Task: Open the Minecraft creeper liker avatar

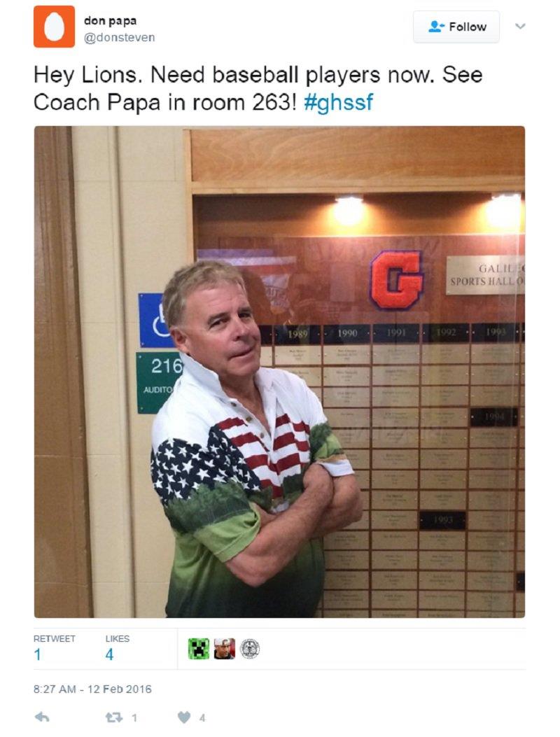Action: click(198, 649)
